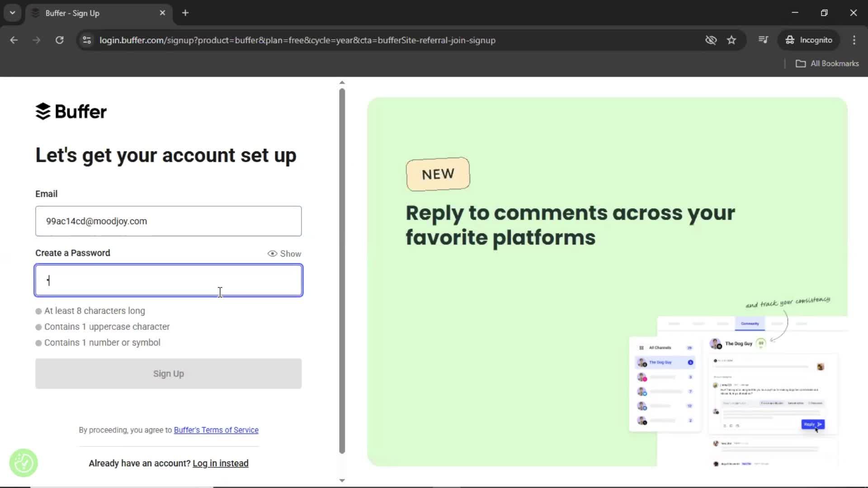
Task: Click the Sign Up button
Action: tap(168, 374)
